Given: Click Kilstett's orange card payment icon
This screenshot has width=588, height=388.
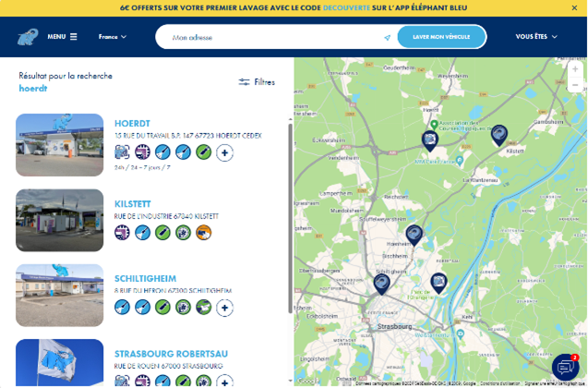Looking at the screenshot, I should click(204, 233).
